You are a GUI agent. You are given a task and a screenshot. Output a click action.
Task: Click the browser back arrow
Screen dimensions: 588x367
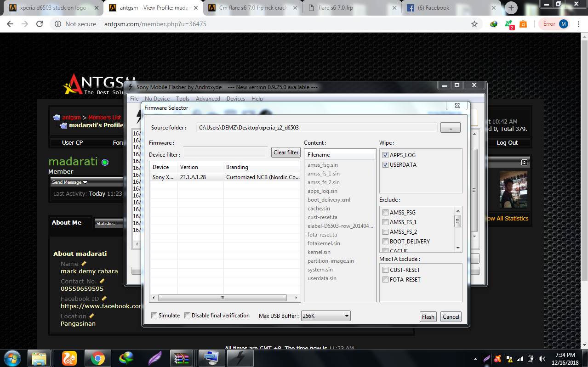point(11,24)
